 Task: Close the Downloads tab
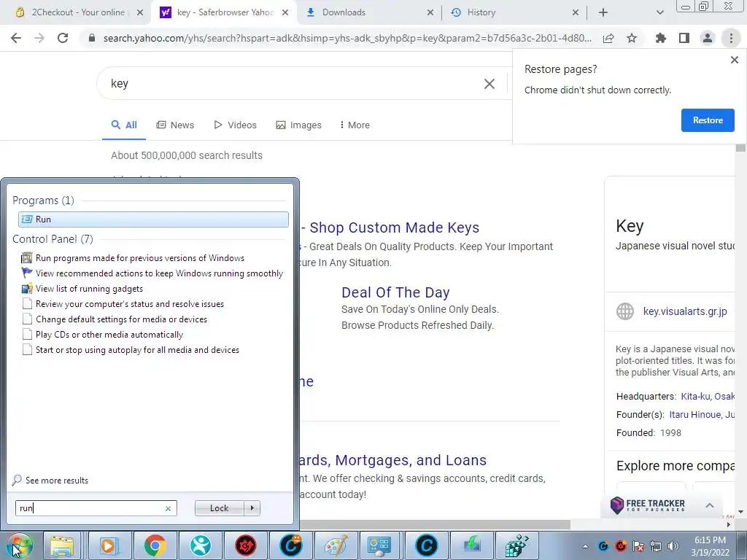(x=430, y=12)
